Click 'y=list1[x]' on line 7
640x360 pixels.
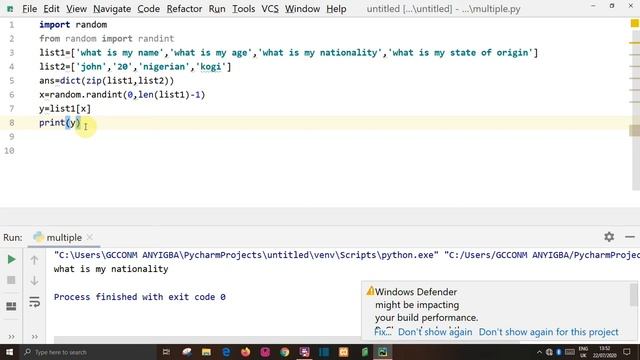coord(65,109)
